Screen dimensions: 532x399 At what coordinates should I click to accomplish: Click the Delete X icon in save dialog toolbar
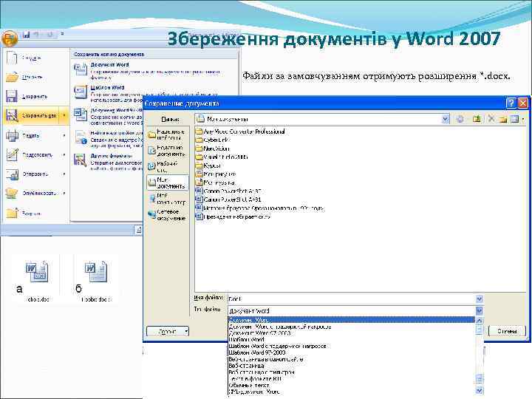[491, 119]
